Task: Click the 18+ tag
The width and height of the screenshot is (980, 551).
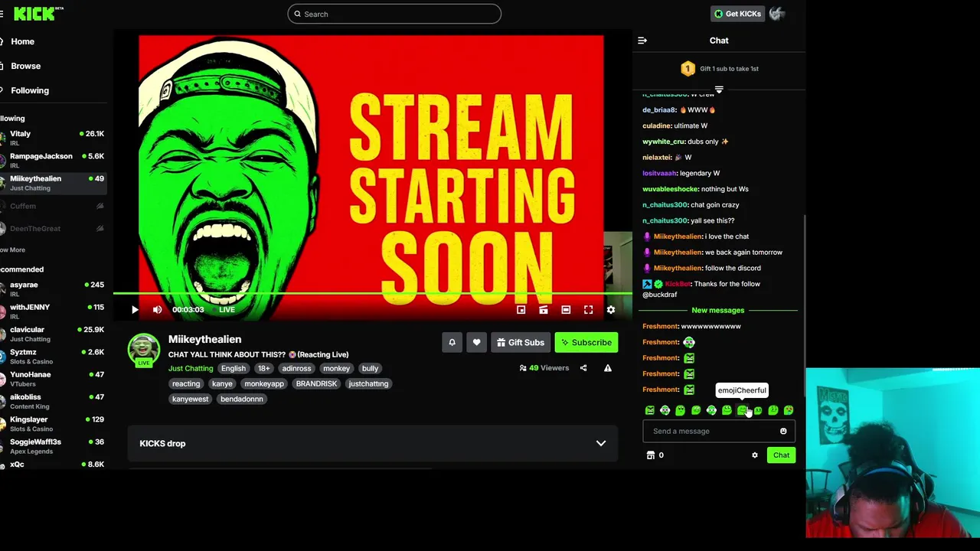Action: pyautogui.click(x=263, y=368)
